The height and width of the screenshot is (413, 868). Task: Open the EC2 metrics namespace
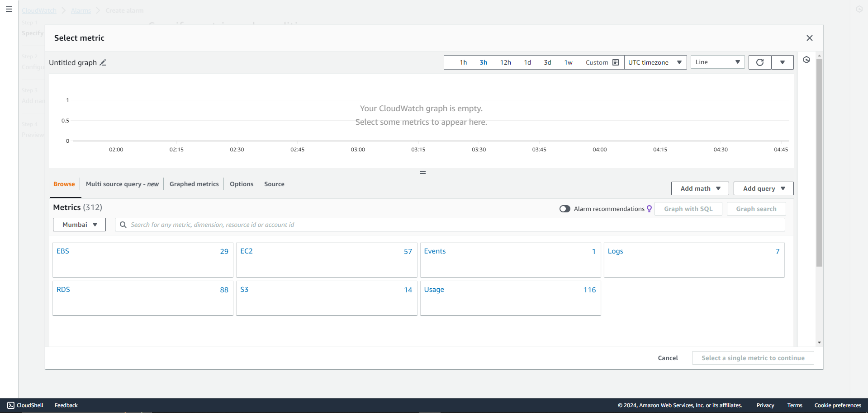click(327, 260)
